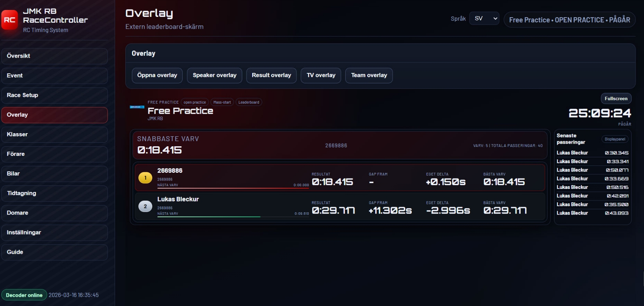Click the small blue event logo thumbnail
The height and width of the screenshot is (306, 644).
coord(137,107)
